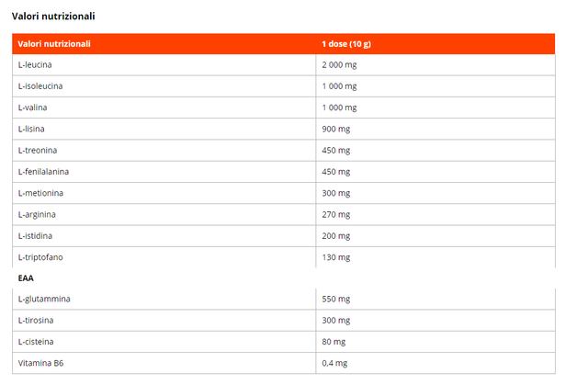Click the '900 mg' value cell
This screenshot has width=588, height=385.
(335, 129)
